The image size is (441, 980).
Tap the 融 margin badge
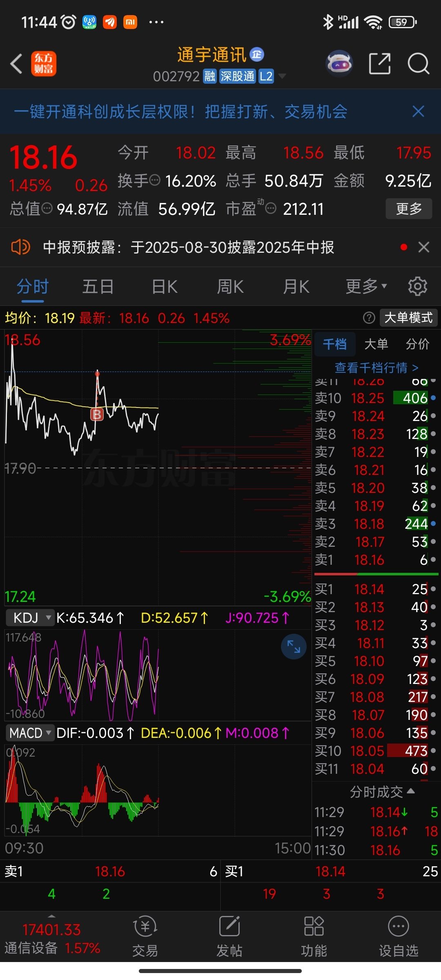[210, 76]
